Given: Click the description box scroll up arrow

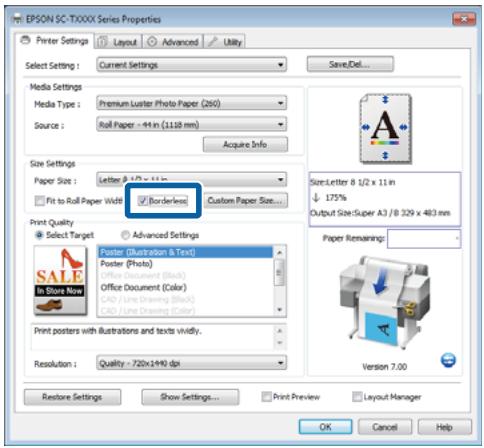Looking at the screenshot, I should (279, 331).
